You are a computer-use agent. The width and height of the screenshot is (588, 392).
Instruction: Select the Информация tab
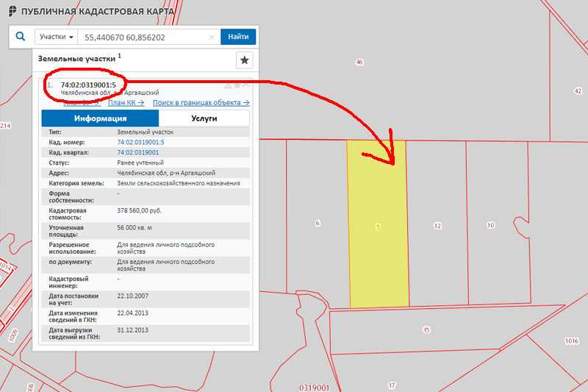(100, 118)
